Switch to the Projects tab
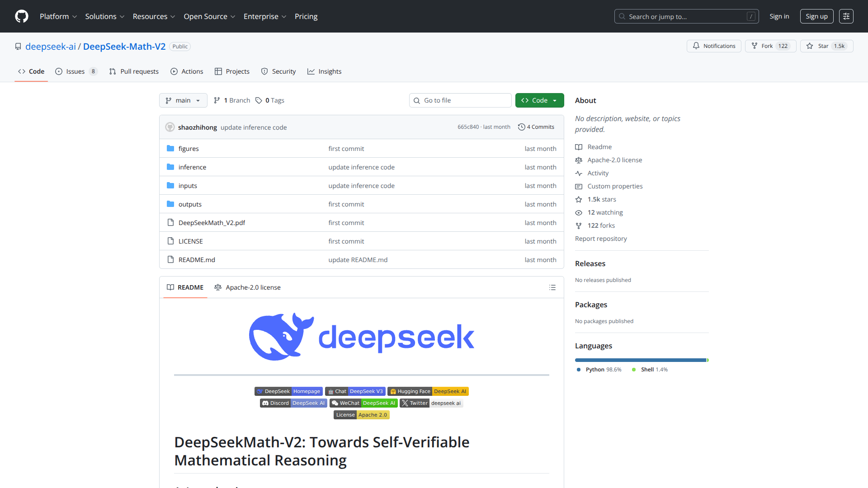The image size is (868, 488). coord(232,71)
